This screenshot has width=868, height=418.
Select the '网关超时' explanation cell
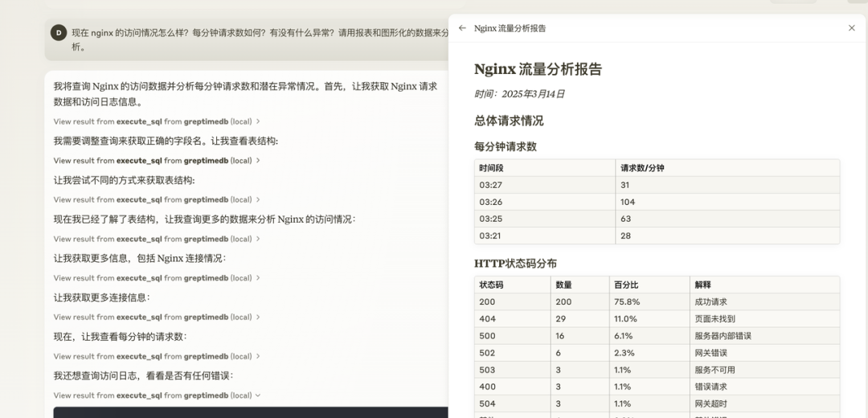coord(764,404)
